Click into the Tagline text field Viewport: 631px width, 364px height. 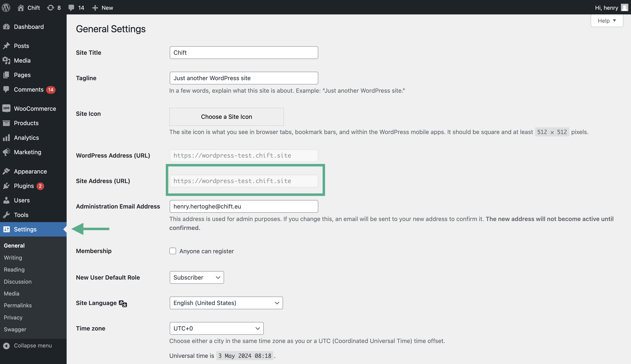pos(244,78)
